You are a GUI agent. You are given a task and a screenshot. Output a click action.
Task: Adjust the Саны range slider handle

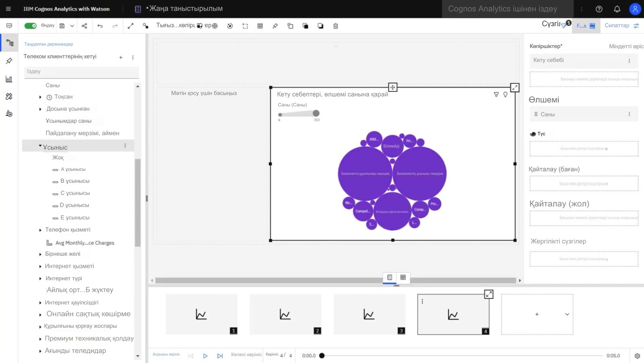tap(316, 113)
